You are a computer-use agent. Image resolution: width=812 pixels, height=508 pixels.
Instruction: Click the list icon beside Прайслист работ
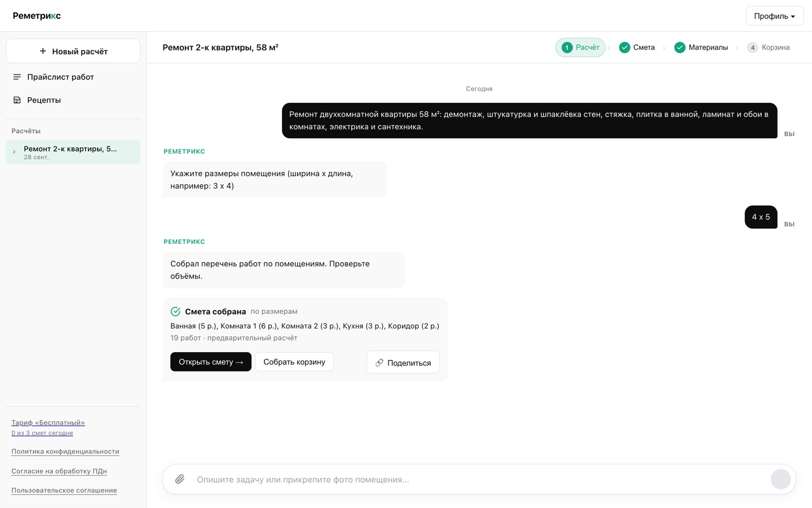[x=17, y=77]
